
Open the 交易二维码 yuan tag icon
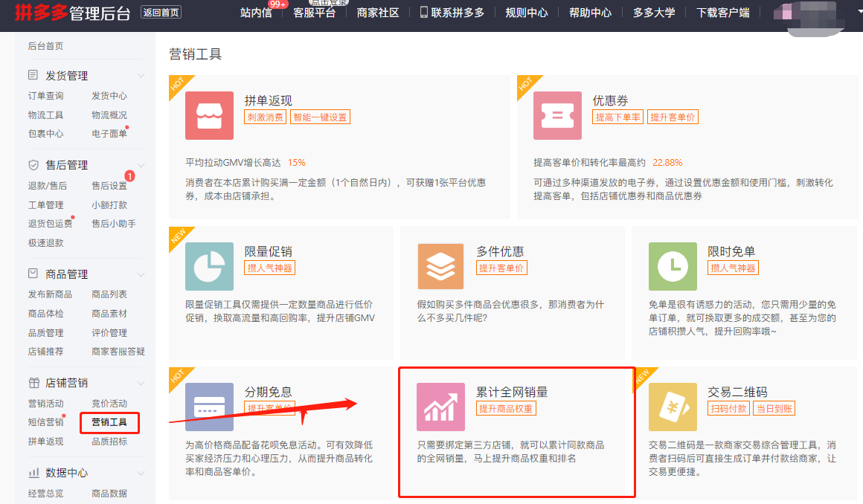click(673, 407)
